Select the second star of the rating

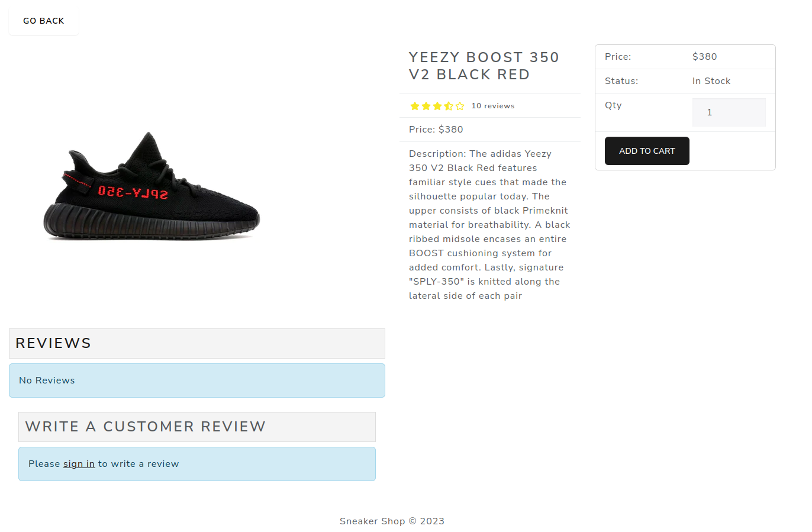pos(427,106)
